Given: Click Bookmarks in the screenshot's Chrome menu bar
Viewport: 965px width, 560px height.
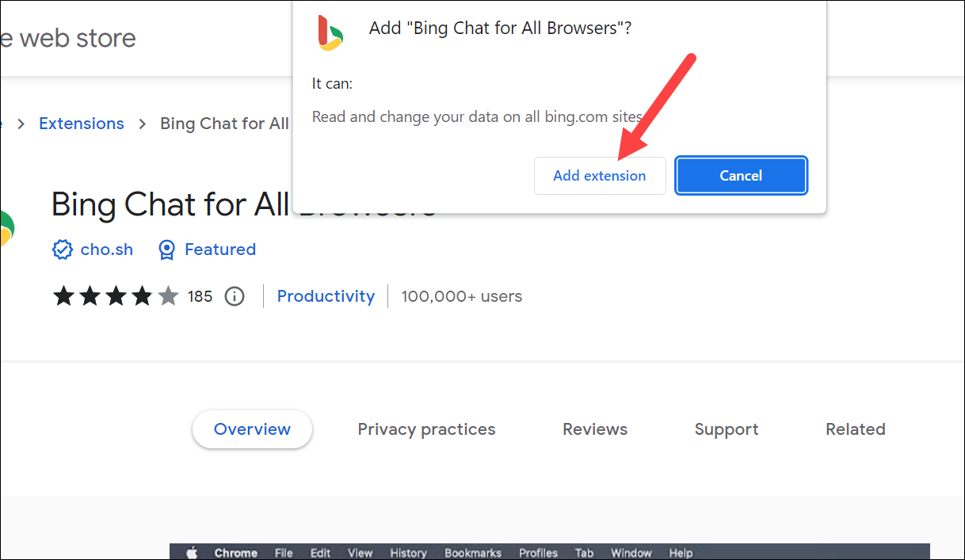Looking at the screenshot, I should [x=473, y=553].
